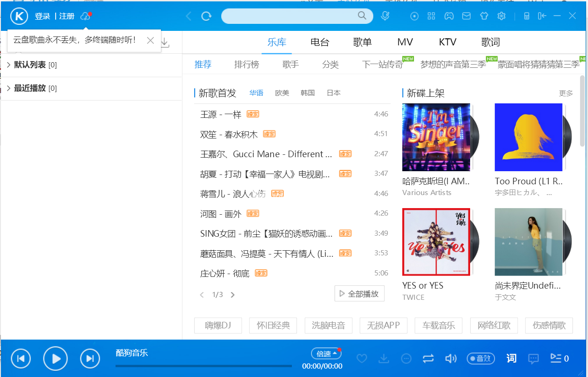588x377 pixels.
Task: Open the YES or YES album cover
Action: pyautogui.click(x=436, y=242)
